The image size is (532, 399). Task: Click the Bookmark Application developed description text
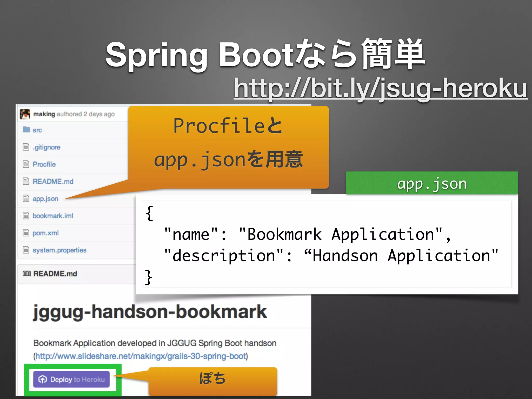click(155, 343)
